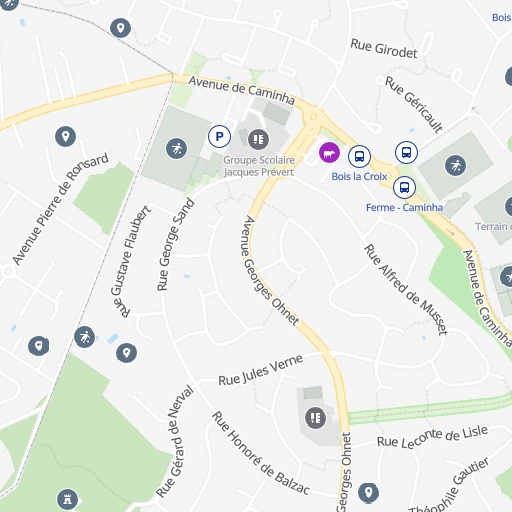Click the Terrain label at right edge
The height and width of the screenshot is (512, 512).
pos(493,227)
